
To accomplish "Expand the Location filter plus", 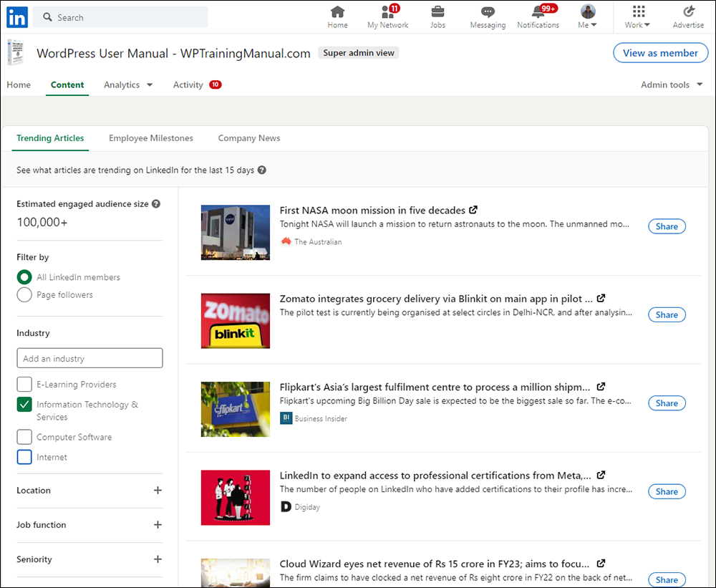I will click(158, 490).
